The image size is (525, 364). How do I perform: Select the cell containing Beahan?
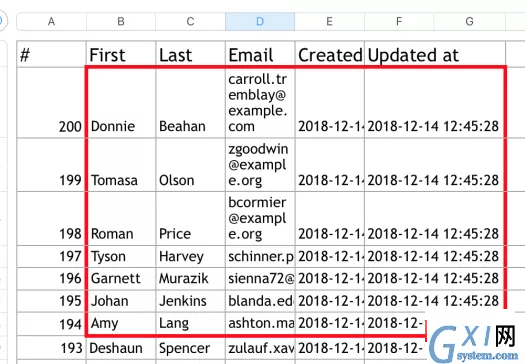coord(191,102)
